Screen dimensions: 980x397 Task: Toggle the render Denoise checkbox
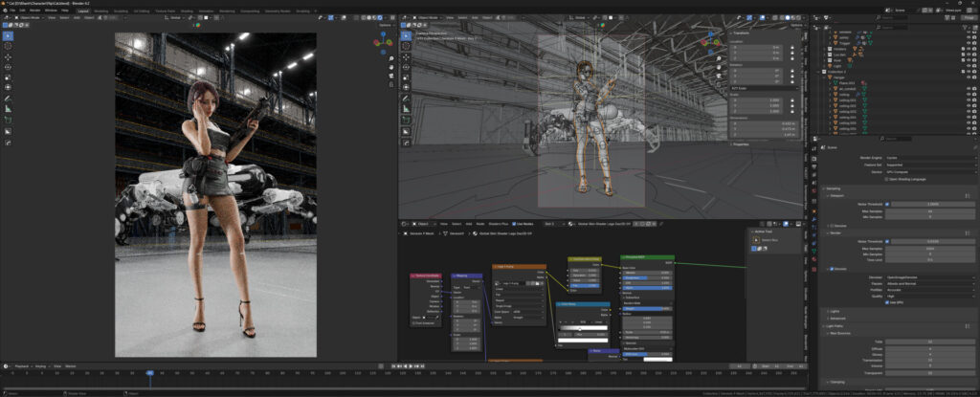click(832, 270)
